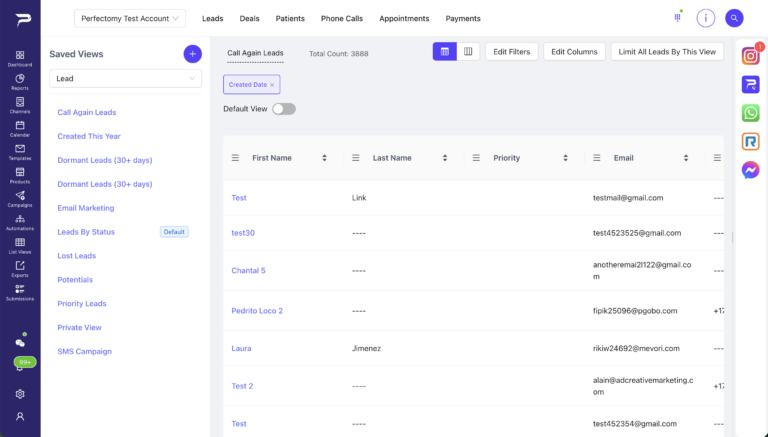Sort by Priority column
768x437 pixels.
click(565, 158)
